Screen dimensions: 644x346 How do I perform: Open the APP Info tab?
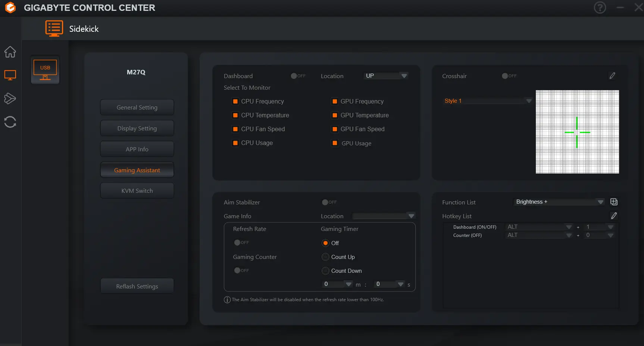[x=137, y=149]
